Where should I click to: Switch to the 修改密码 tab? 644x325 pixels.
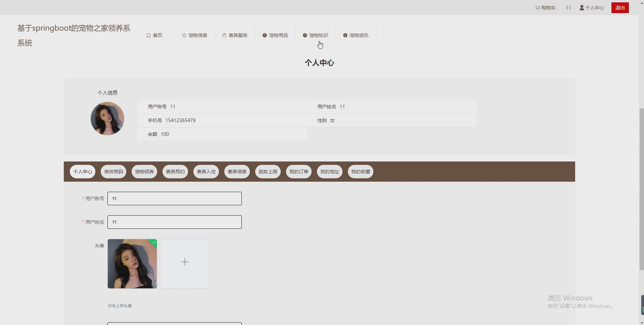pyautogui.click(x=113, y=172)
